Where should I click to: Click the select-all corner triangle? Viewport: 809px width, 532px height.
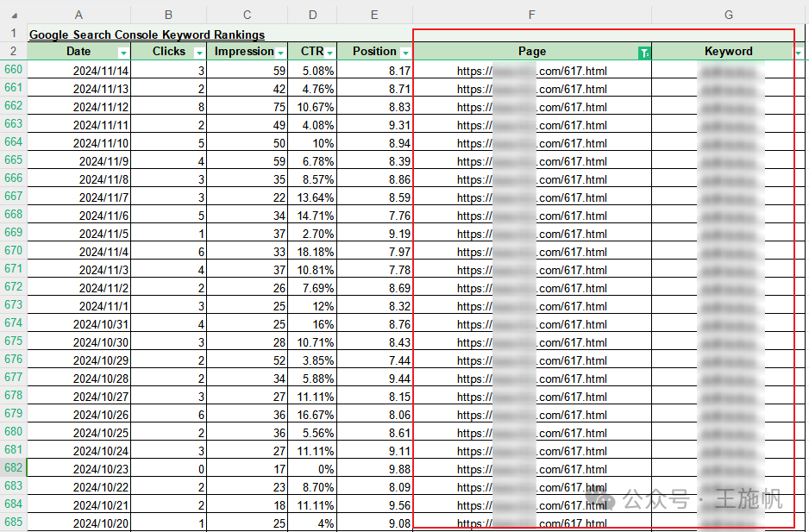click(14, 15)
